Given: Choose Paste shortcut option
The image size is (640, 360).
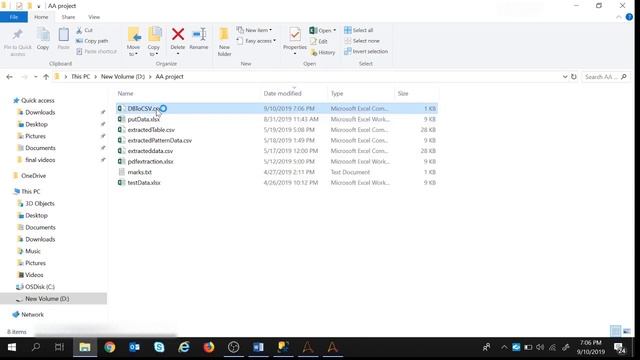Looking at the screenshot, I should coord(96,51).
